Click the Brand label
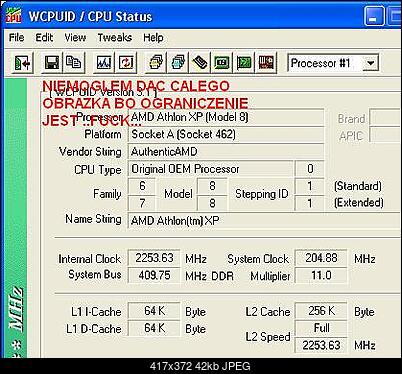 [351, 119]
